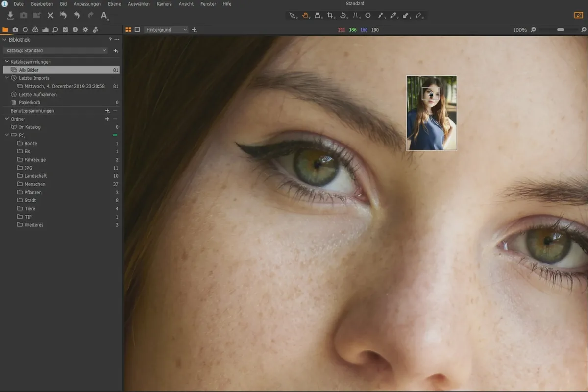
Task: Select the White balance picker tool
Action: point(381,16)
